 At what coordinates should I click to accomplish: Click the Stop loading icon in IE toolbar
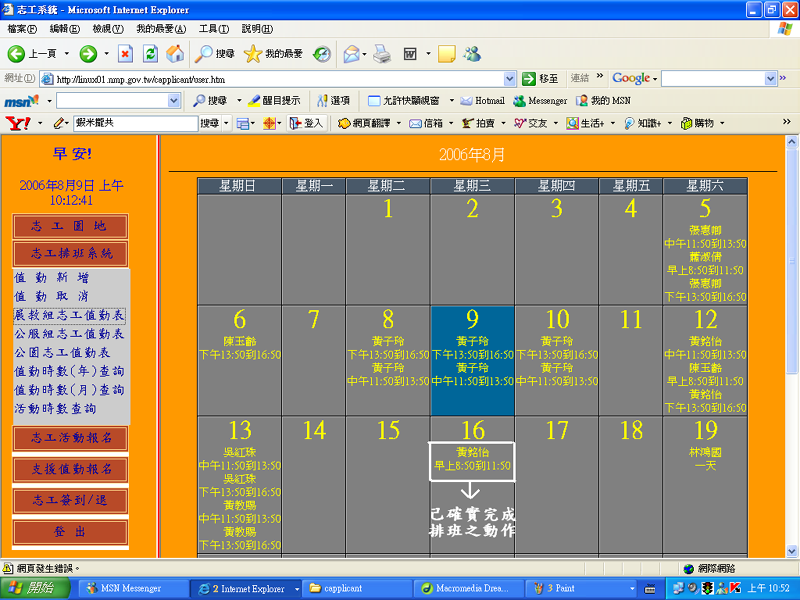(x=125, y=54)
